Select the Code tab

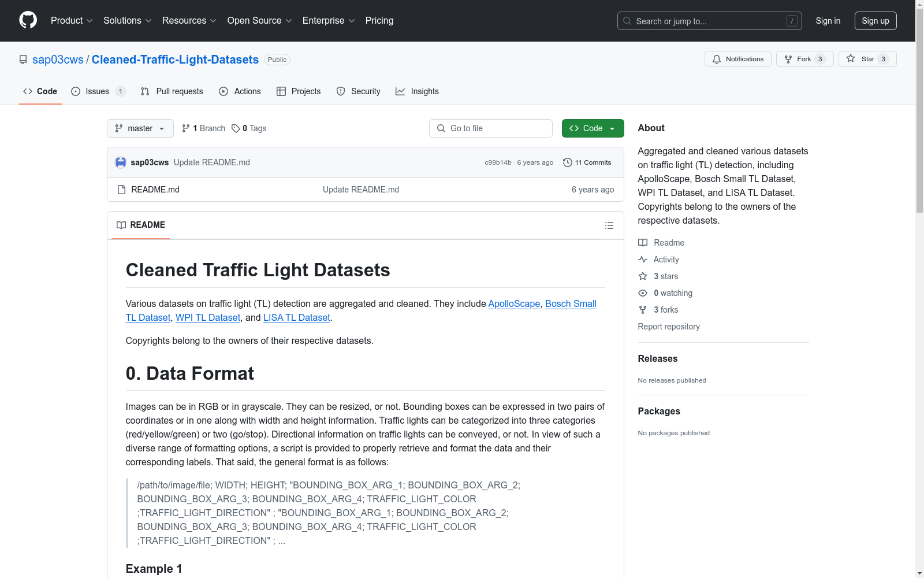pos(40,91)
